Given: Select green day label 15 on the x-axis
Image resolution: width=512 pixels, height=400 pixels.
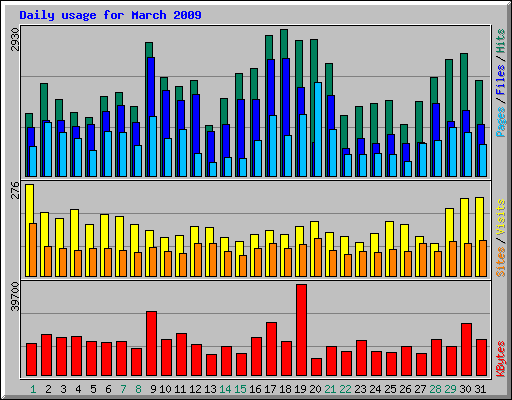Looking at the screenshot, I should tap(240, 389).
